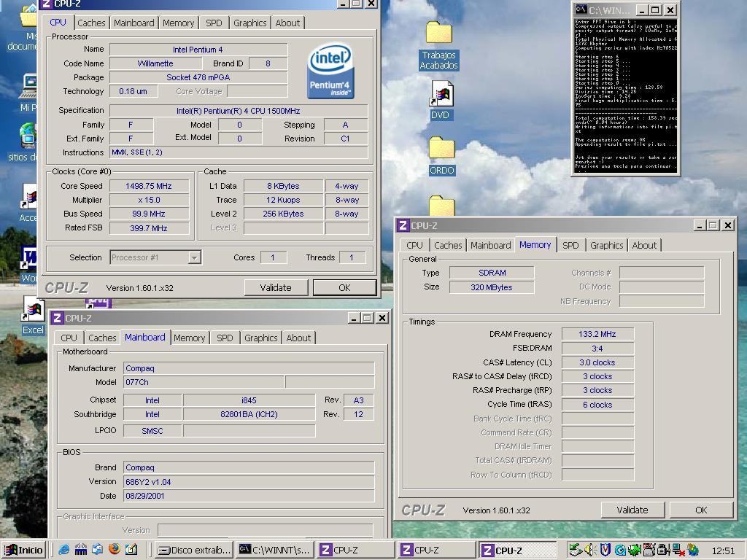Image resolution: width=747 pixels, height=560 pixels.
Task: Click the Willamette code name value
Action: pyautogui.click(x=155, y=63)
